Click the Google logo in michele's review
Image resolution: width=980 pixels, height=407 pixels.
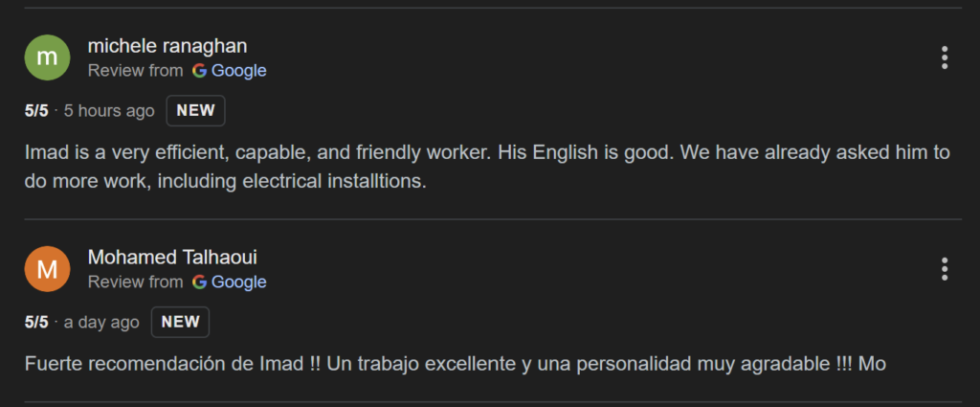tap(199, 71)
